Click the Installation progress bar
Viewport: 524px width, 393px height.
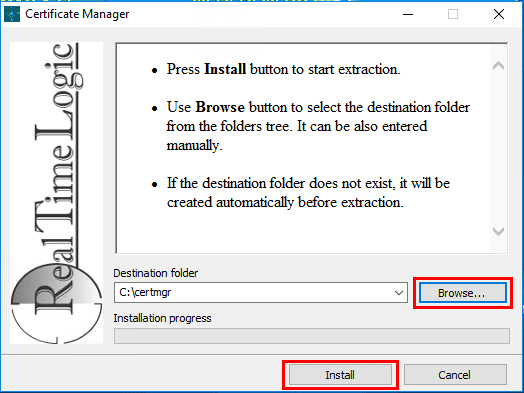point(312,336)
